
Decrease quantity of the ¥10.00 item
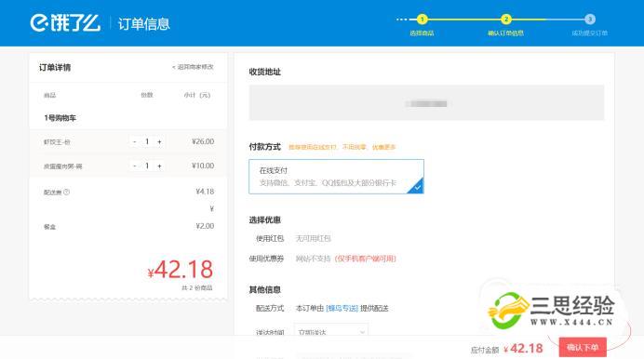pyautogui.click(x=135, y=166)
